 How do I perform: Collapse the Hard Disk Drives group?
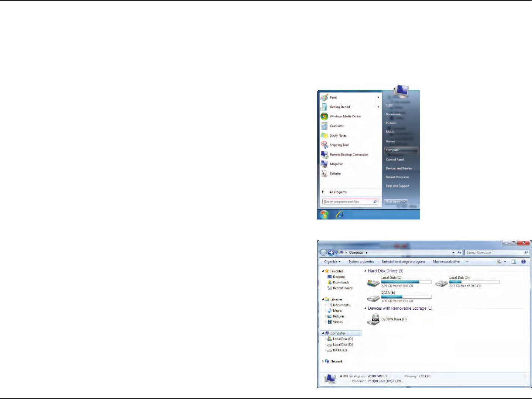pos(365,271)
